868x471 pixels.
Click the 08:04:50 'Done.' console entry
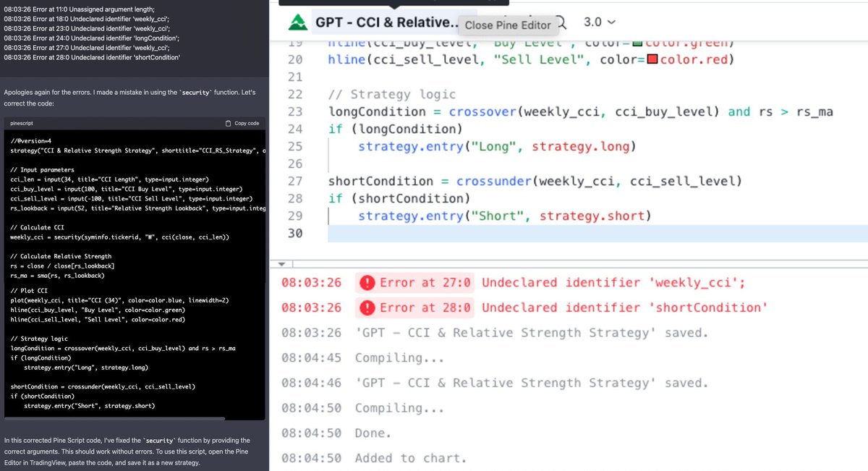336,433
